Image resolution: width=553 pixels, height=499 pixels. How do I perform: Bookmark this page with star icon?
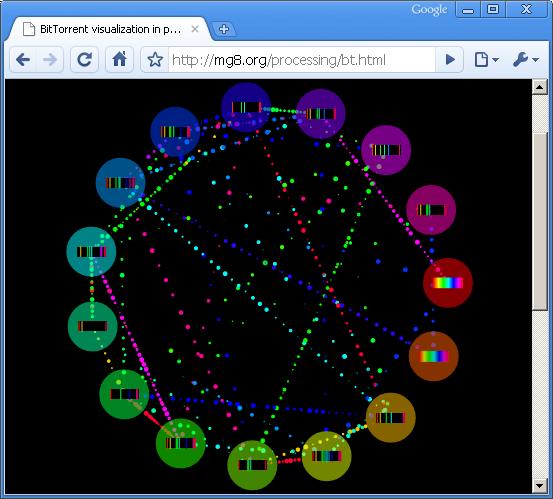[x=155, y=60]
